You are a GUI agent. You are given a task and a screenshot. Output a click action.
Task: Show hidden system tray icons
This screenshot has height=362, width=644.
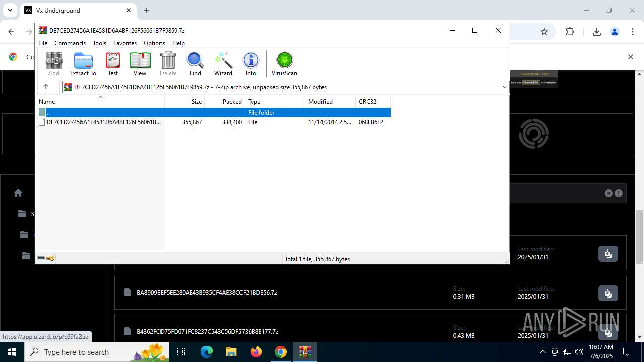point(542,352)
